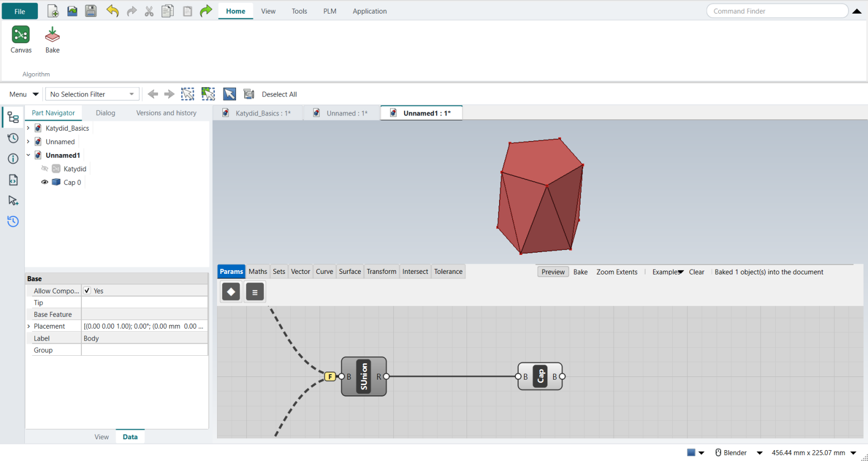The image size is (868, 461).
Task: Activate the pointer selection mode icon
Action: point(229,94)
